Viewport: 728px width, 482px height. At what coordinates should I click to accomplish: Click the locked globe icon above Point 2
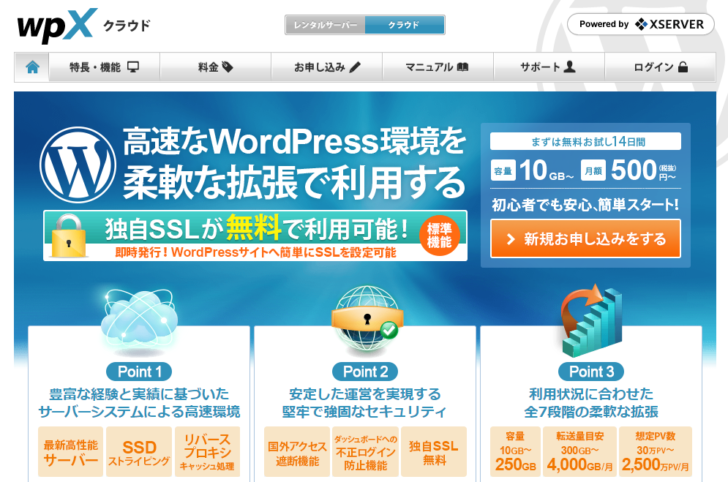click(x=367, y=319)
